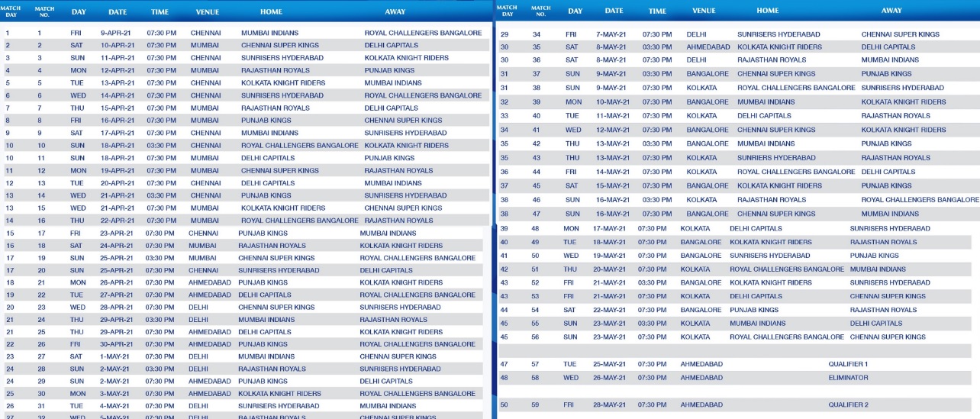Select Chennai Super Kings home on 19-APR-21
980x419 pixels.
(279, 170)
